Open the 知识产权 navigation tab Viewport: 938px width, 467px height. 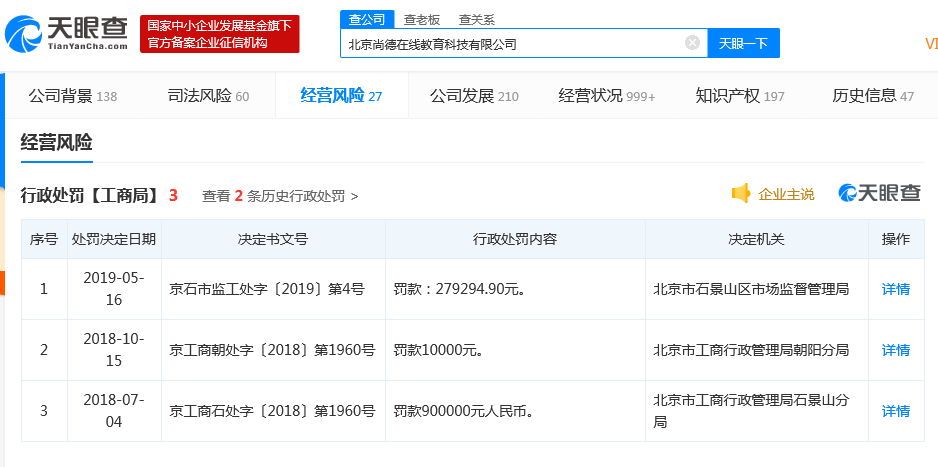pyautogui.click(x=739, y=96)
